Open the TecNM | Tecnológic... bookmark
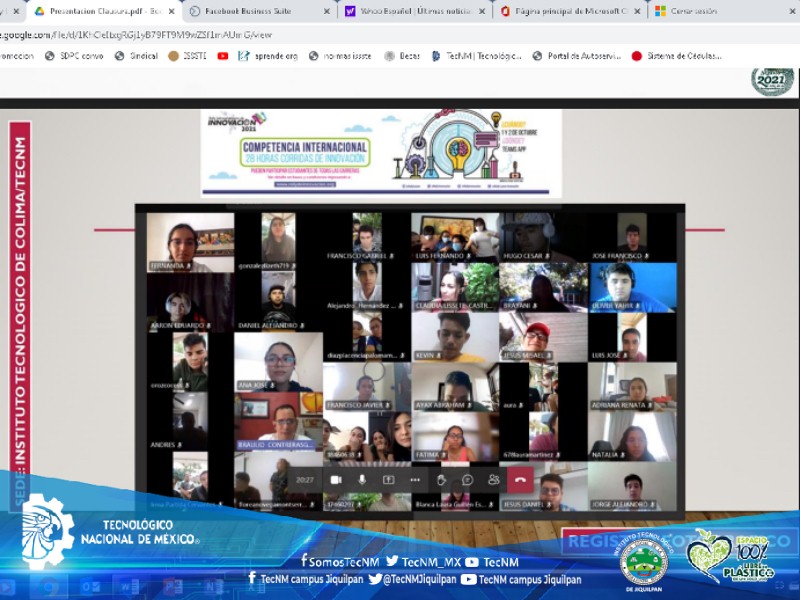 tap(477, 56)
